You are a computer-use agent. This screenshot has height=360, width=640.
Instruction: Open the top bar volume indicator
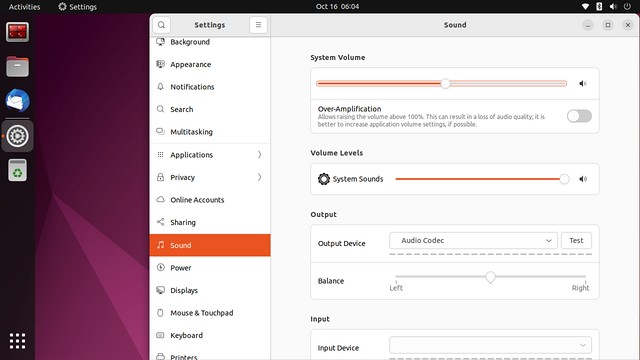[613, 7]
